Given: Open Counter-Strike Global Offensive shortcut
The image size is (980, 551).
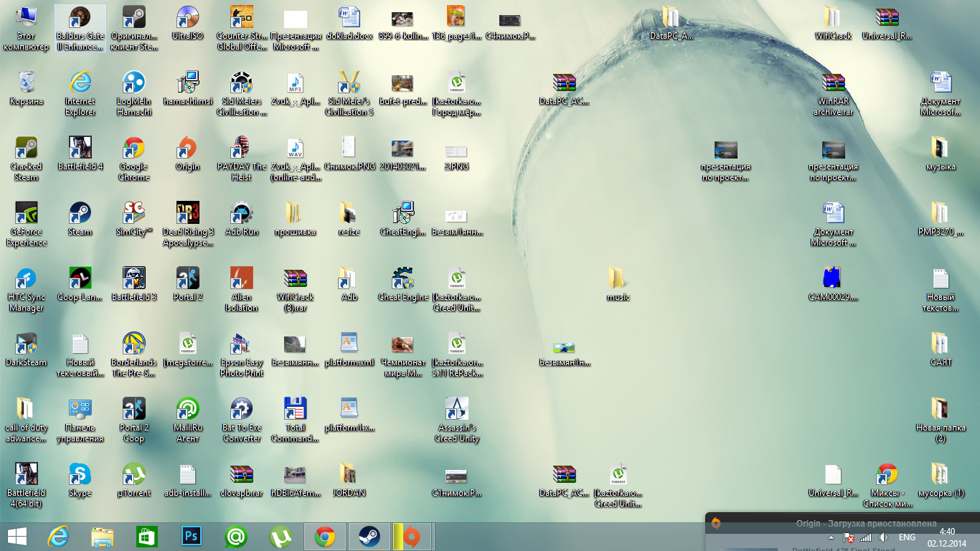Looking at the screenshot, I should 242,29.
